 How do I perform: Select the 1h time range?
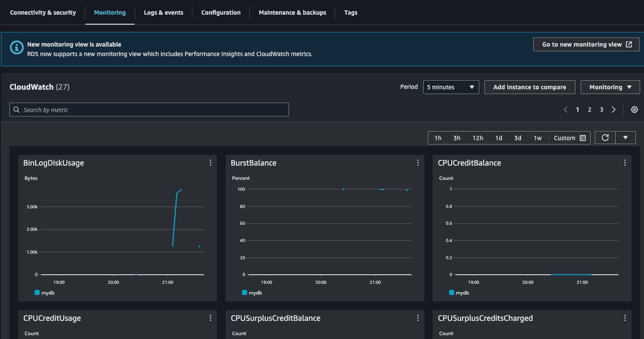[438, 138]
